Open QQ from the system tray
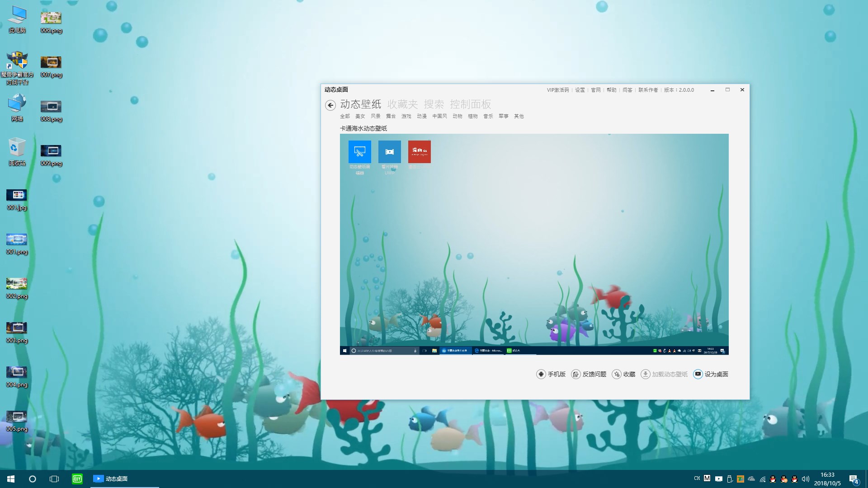The height and width of the screenshot is (488, 868). 773,479
